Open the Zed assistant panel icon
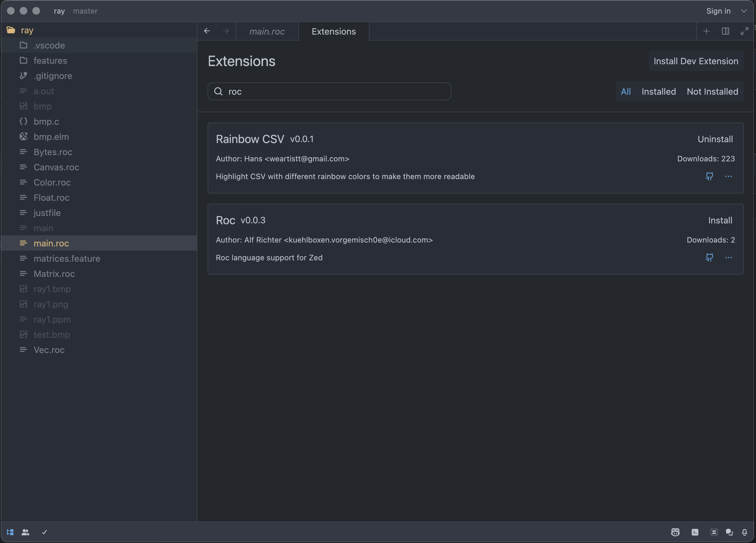This screenshot has height=543, width=756. click(x=714, y=532)
